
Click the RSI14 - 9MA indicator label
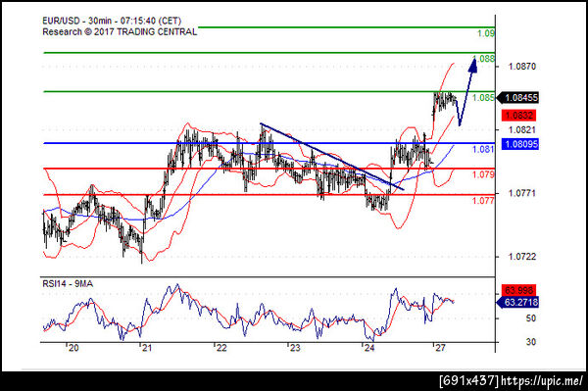pos(68,284)
